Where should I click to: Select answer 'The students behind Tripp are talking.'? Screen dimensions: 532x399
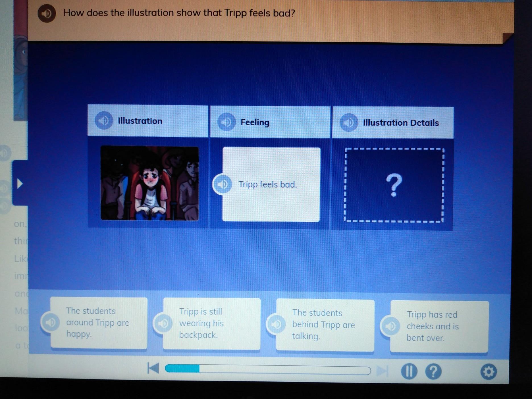point(325,325)
